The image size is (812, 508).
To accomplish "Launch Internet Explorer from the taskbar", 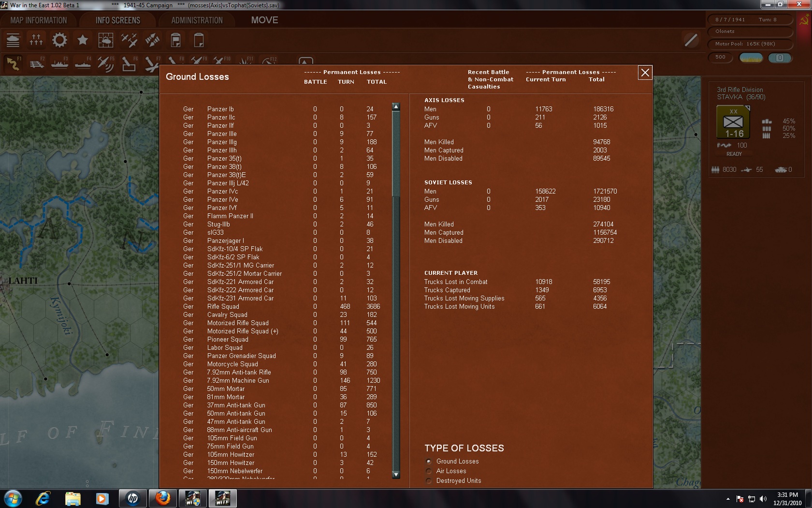I will click(x=43, y=498).
